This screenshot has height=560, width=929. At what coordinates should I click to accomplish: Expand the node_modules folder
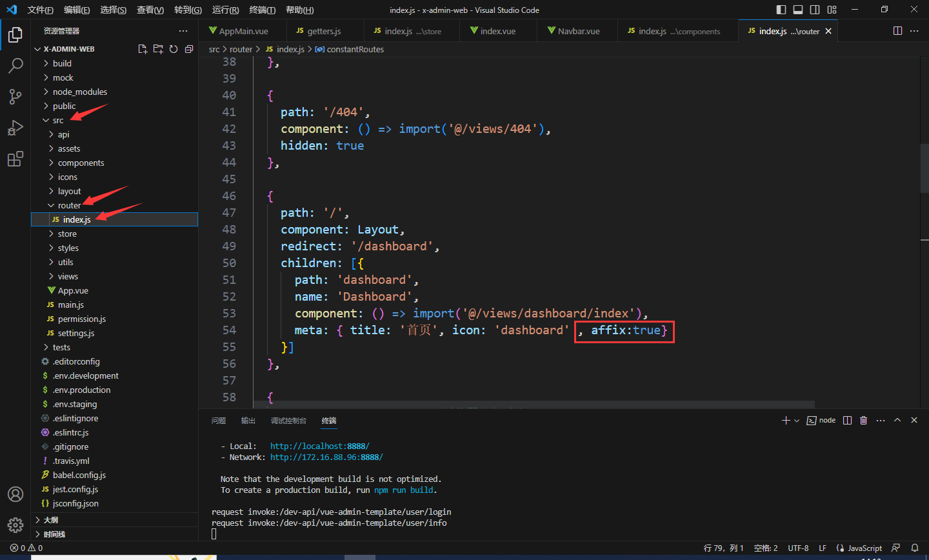114,92
